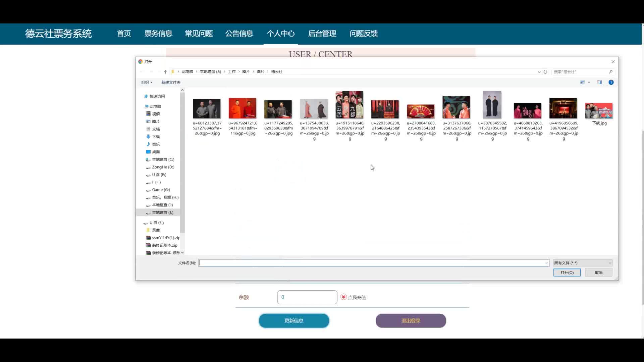Screen dimensions: 644x362
Task: Select the image u=3137637060 thumbnail
Action: [456, 107]
